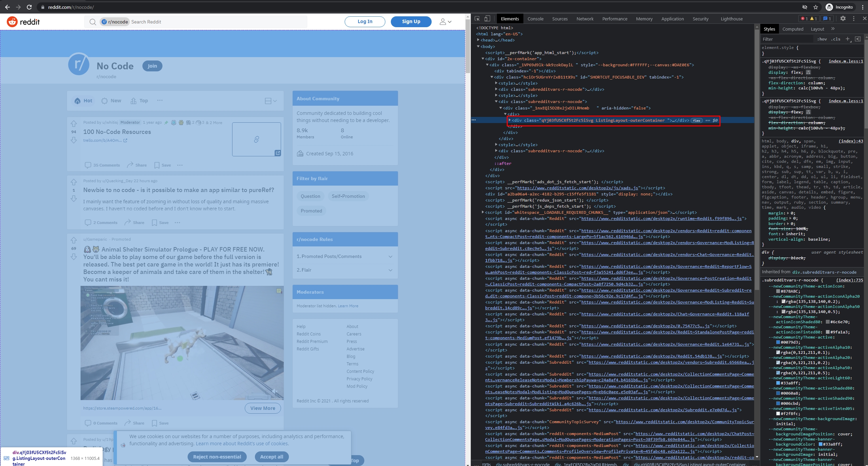Click the Incognito profile icon
This screenshot has width=868, height=466.
(x=829, y=7)
